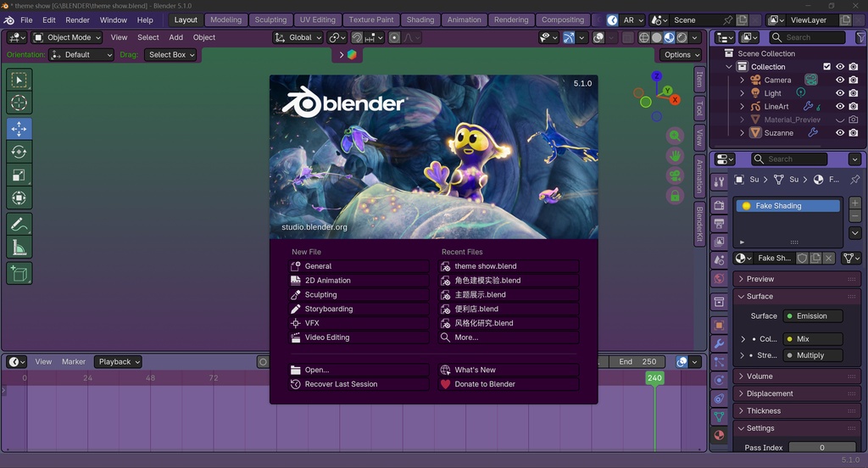Choose the Annotate tool

[x=19, y=225]
